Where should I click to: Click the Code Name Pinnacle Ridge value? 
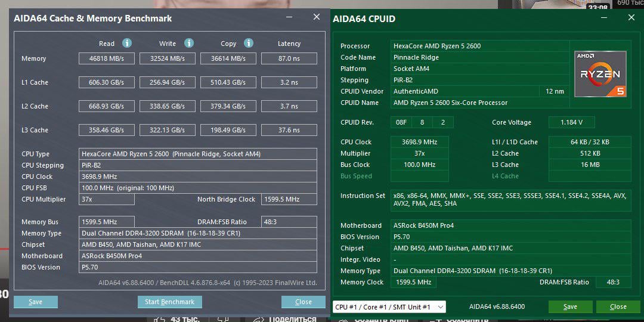[479, 57]
